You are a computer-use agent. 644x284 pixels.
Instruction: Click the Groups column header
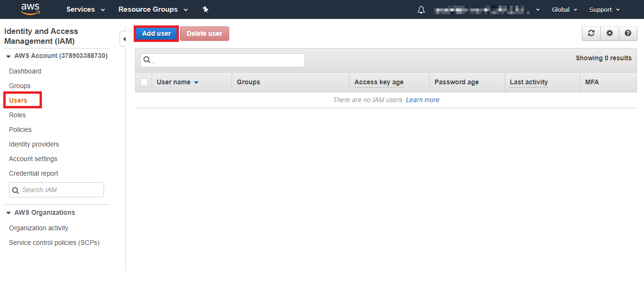249,82
